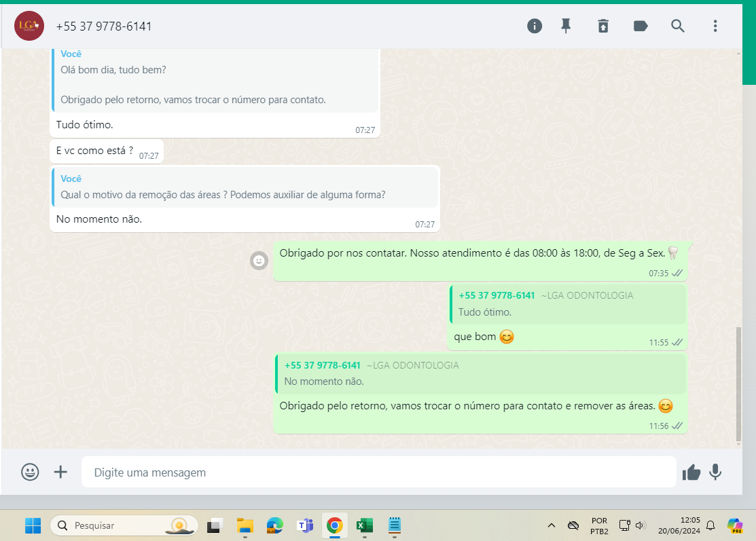Click the chat vertical scrollbar
Image resolution: width=756 pixels, height=541 pixels.
738,384
